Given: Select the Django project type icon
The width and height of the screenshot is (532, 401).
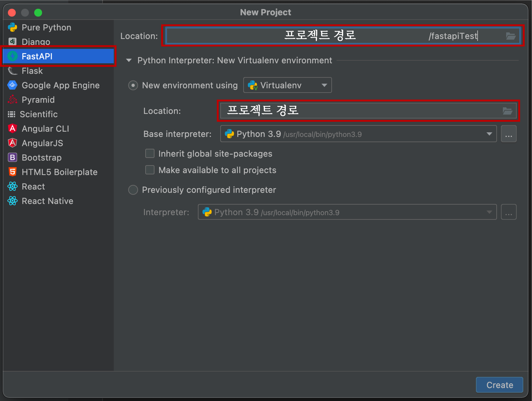Looking at the screenshot, I should point(12,42).
